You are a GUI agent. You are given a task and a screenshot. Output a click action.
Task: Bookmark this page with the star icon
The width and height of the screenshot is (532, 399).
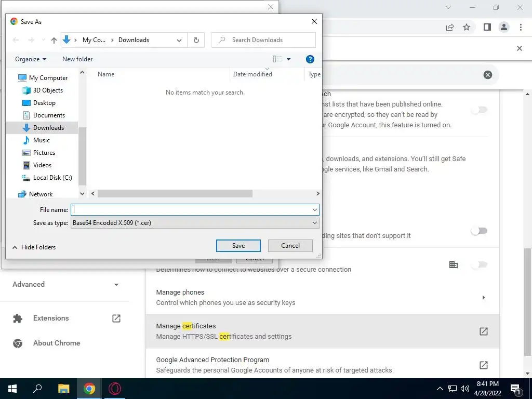coord(467,27)
